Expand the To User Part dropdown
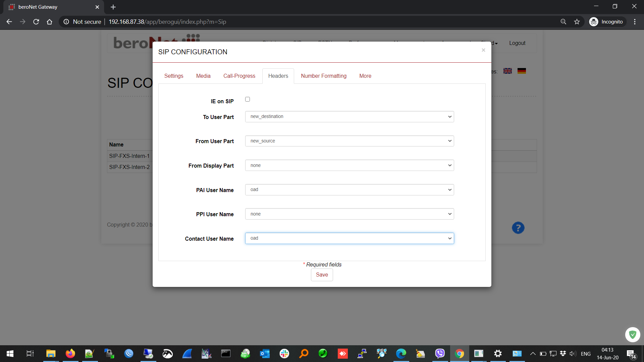 pyautogui.click(x=349, y=117)
